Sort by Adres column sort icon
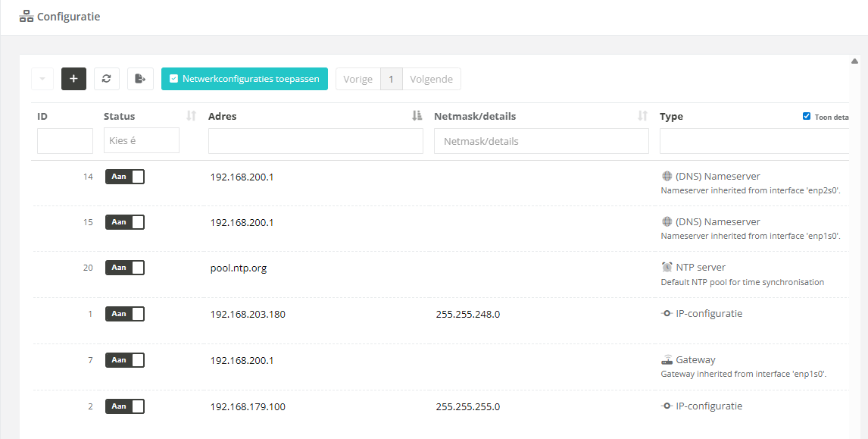The height and width of the screenshot is (439, 868). point(417,116)
